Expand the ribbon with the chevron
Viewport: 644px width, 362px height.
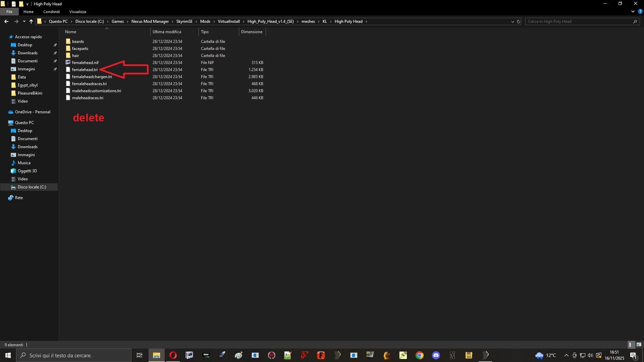tap(633, 11)
